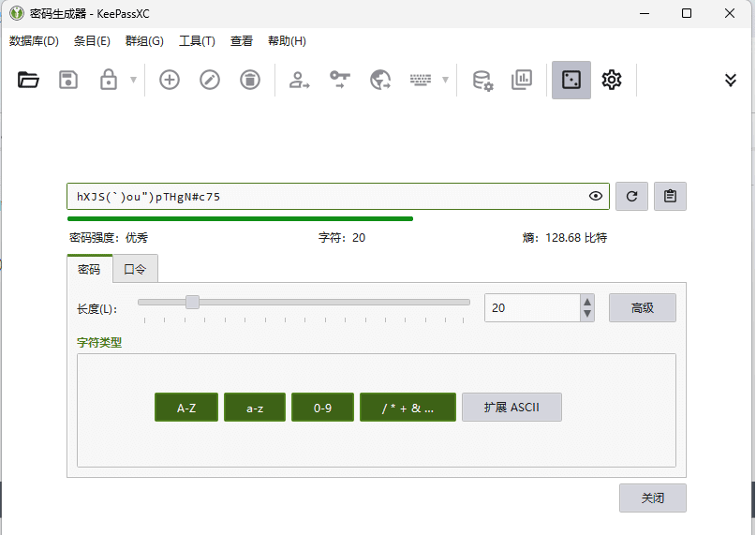Viewport: 756px width, 535px height.
Task: Expand the auto-type dropdown arrow
Action: 446,80
